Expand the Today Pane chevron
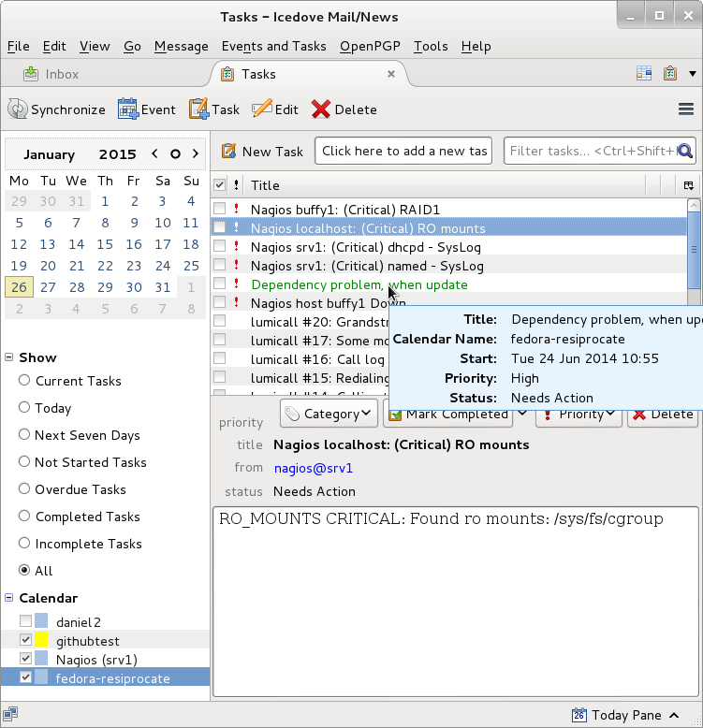This screenshot has height=728, width=703. coord(674,715)
